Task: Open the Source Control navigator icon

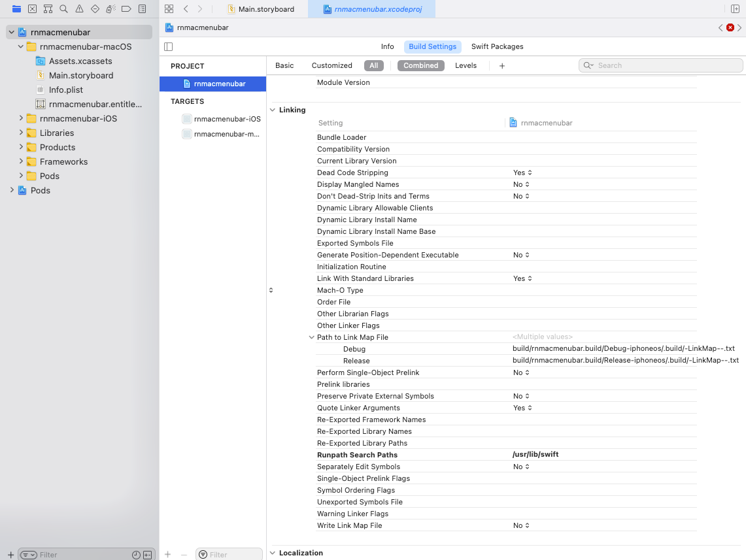Action: [32, 8]
